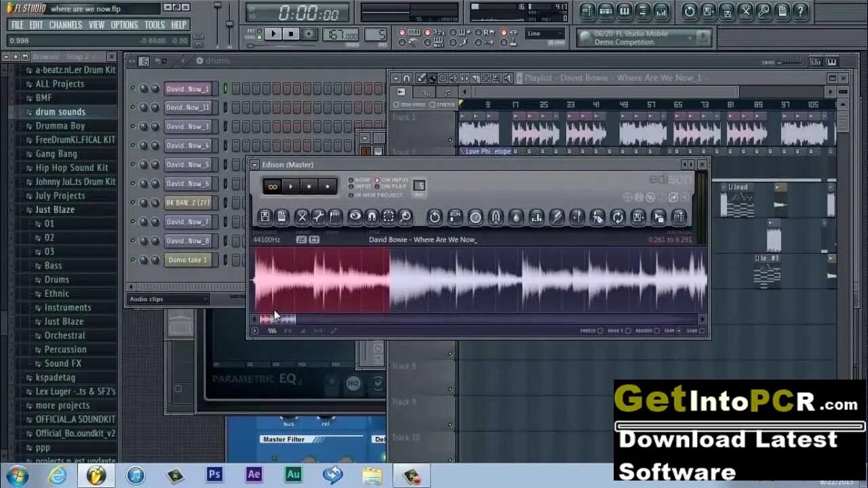This screenshot has height=488, width=868.
Task: Open the Edison window menu arrow
Action: click(255, 165)
